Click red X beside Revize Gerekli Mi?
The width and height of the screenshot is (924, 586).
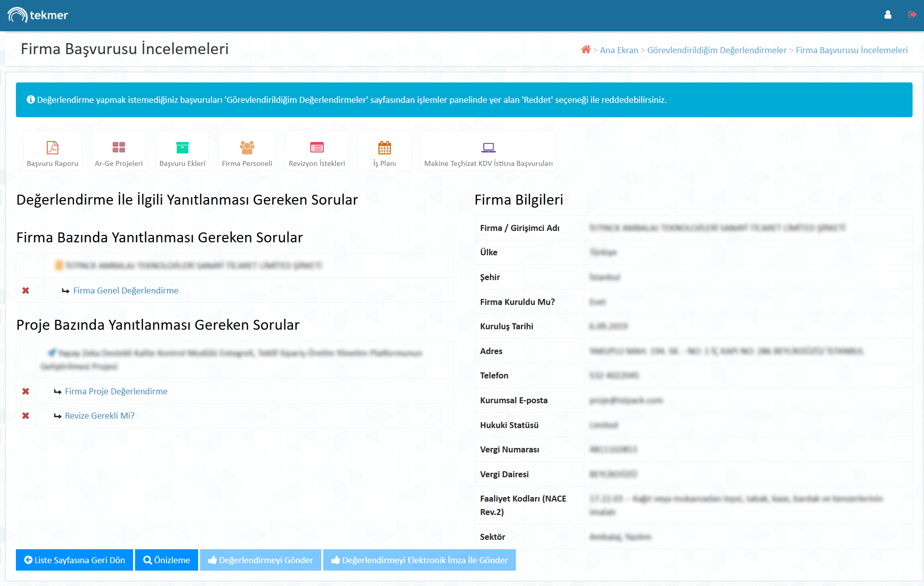[26, 416]
